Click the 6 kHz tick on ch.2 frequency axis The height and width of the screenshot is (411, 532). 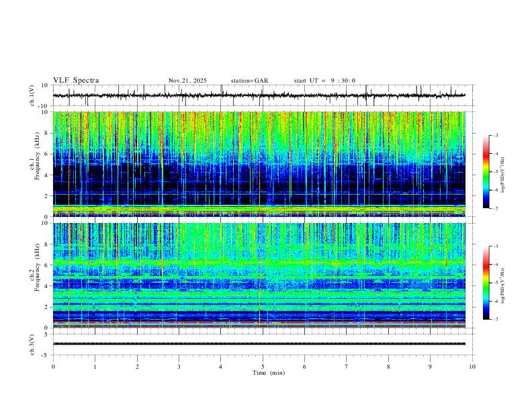click(47, 265)
